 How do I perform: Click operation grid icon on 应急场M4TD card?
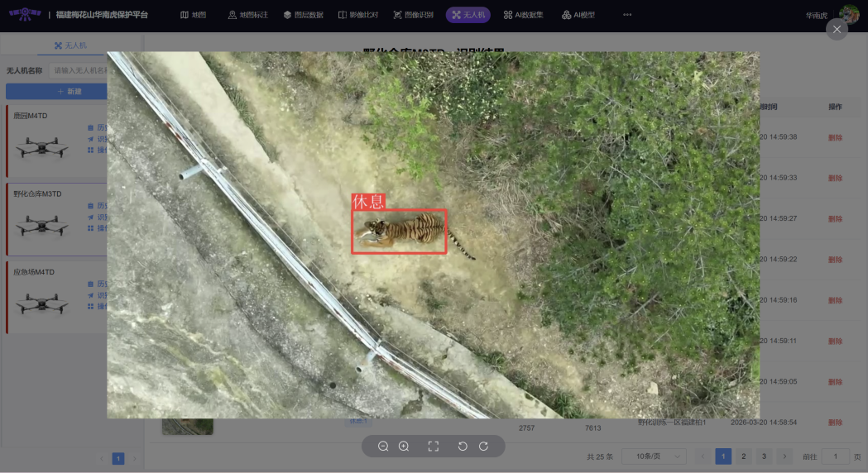tap(91, 306)
